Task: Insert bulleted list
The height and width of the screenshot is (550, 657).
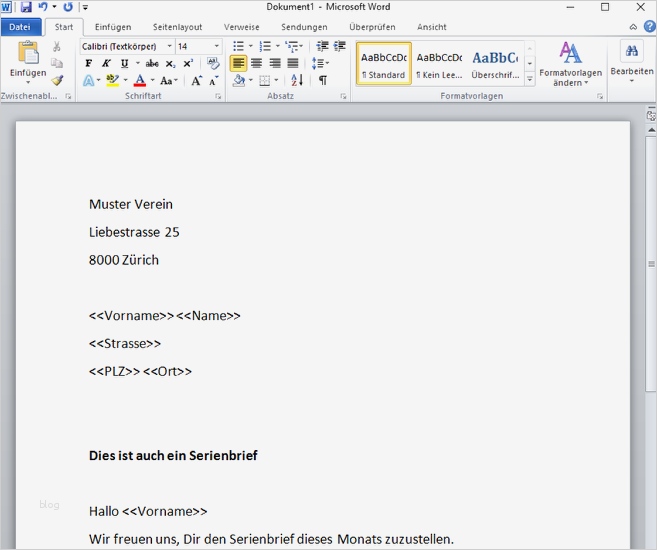Action: coord(238,46)
